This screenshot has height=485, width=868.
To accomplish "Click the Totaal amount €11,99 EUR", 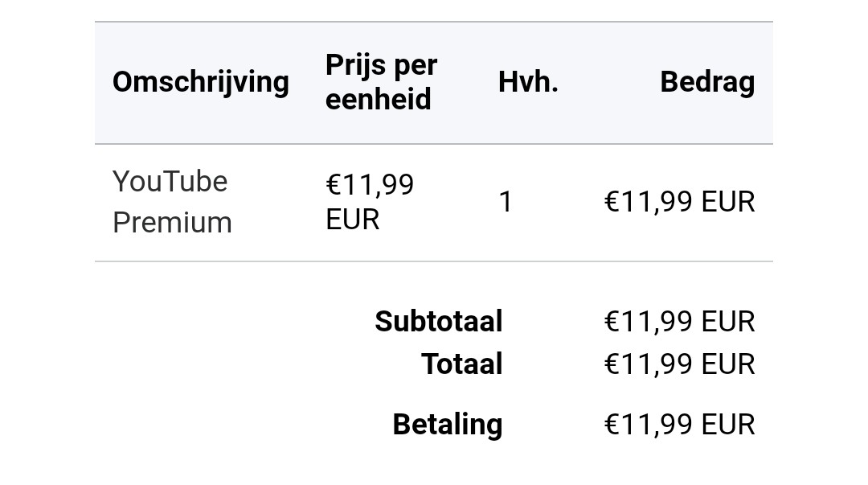I will pos(679,364).
